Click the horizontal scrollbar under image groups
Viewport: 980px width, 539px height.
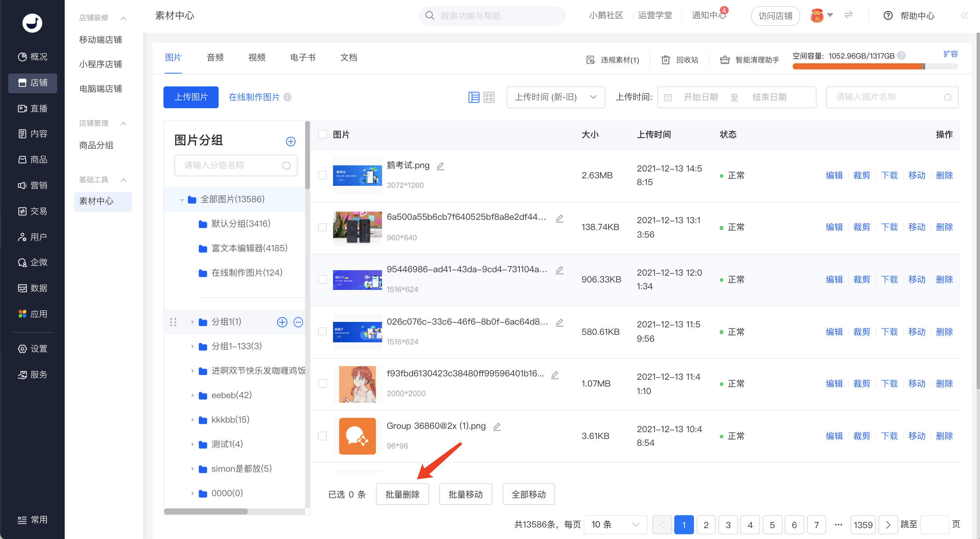[206, 511]
